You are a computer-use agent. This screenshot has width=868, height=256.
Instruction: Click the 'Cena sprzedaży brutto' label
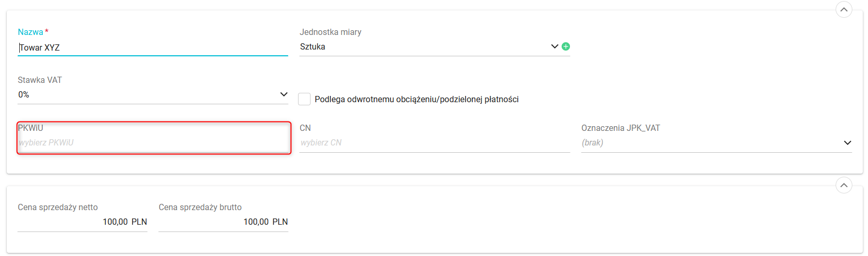coord(200,207)
